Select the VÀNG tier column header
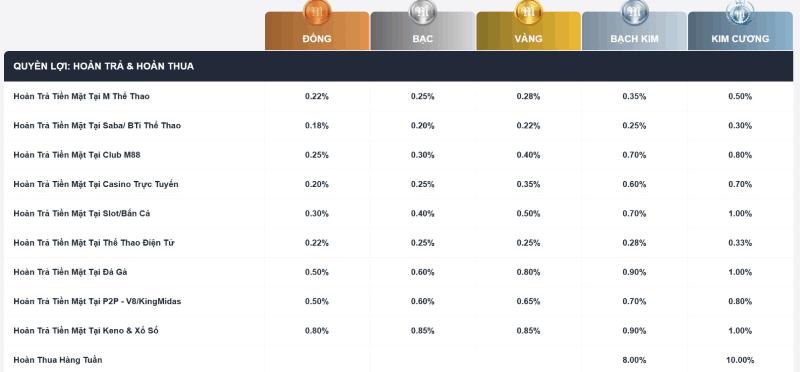800x372 pixels. point(529,31)
